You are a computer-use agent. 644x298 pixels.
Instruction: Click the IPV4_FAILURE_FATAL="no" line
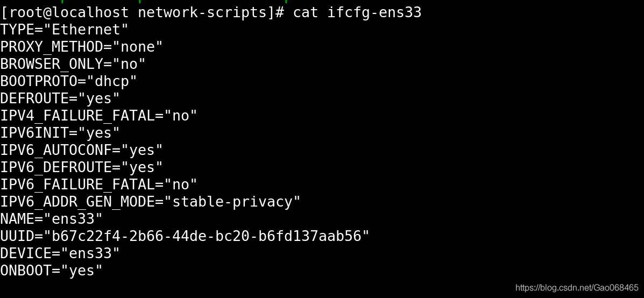[x=98, y=116]
